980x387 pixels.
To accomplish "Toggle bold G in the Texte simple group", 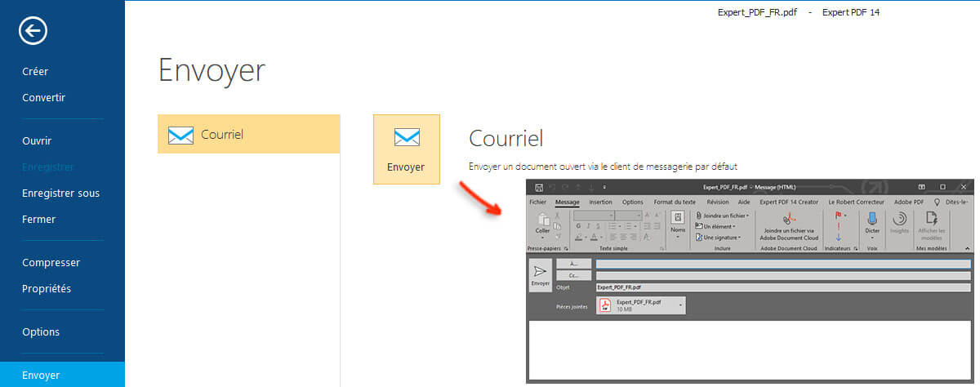I will (577, 226).
